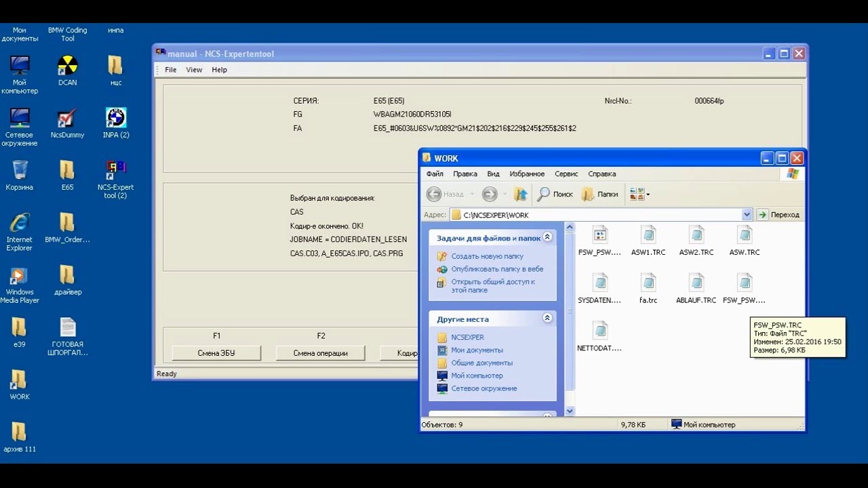This screenshot has height=488, width=868.
Task: Launch INPA (2) desktop shortcut
Action: pos(116,123)
